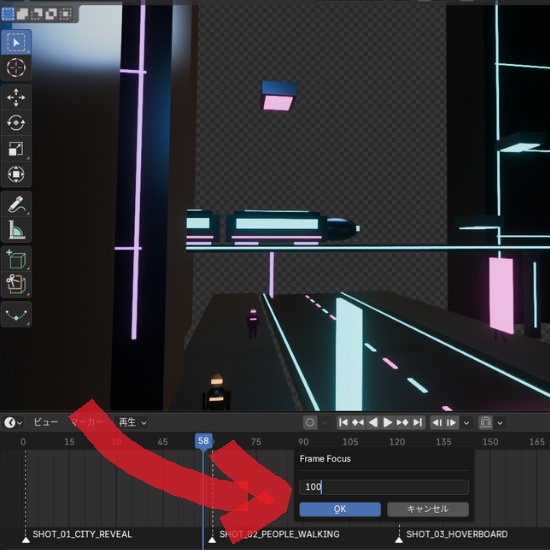Activate the Rotate tool
Screen dimensions: 550x550
pos(16,123)
